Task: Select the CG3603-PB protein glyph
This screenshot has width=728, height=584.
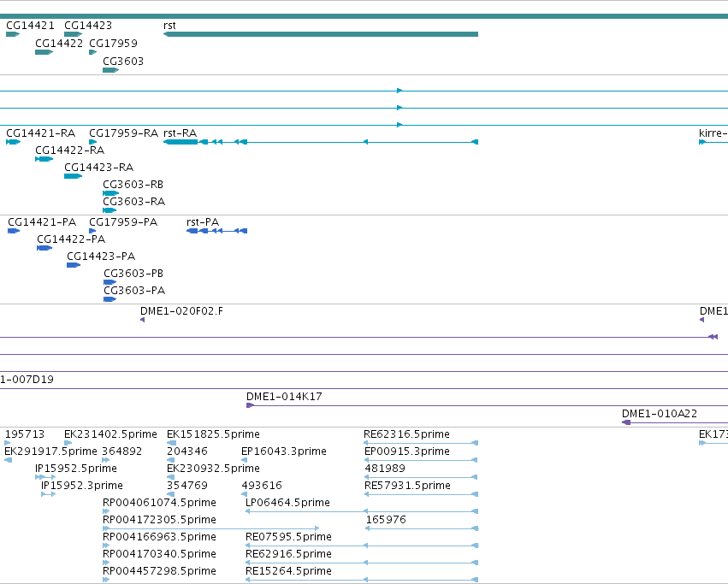Action: click(110, 282)
